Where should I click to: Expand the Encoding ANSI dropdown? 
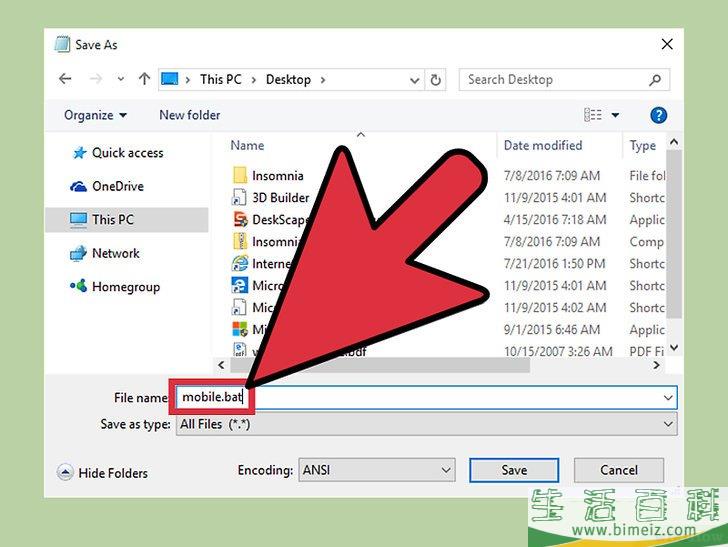445,470
